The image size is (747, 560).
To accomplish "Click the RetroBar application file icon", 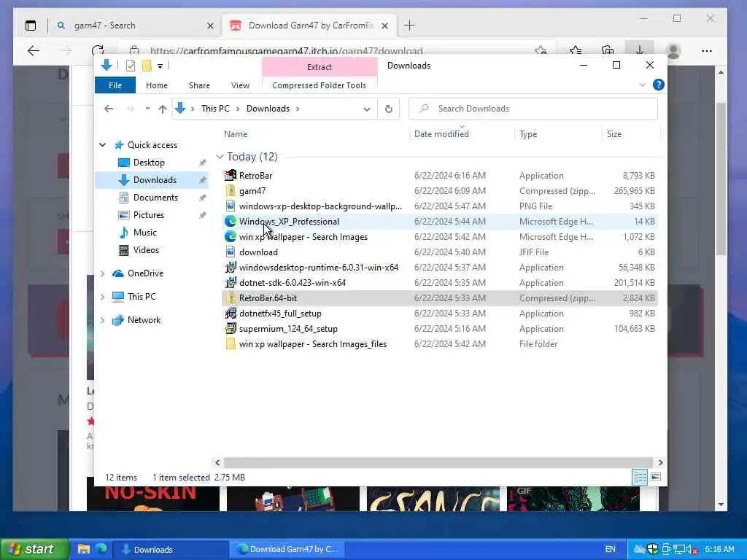I will (x=231, y=175).
